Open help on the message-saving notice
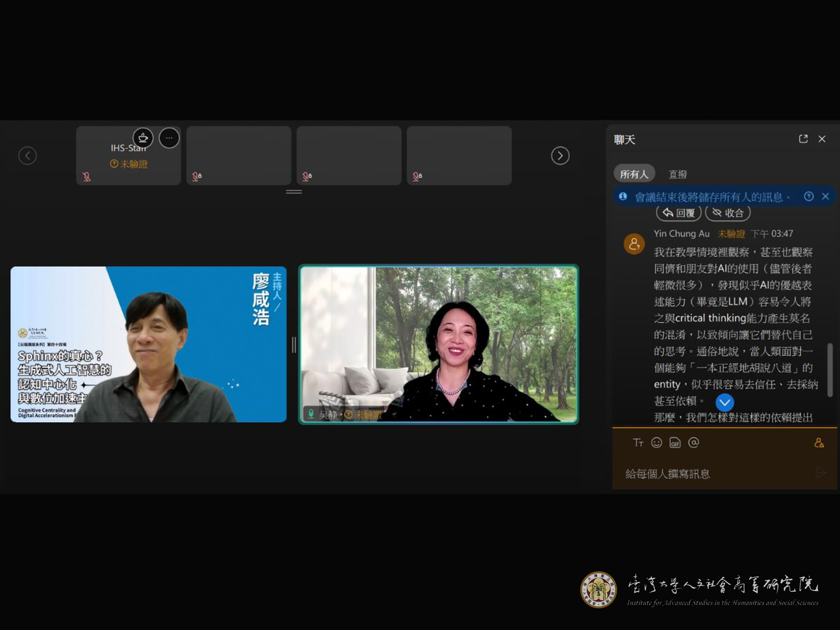 [x=808, y=196]
